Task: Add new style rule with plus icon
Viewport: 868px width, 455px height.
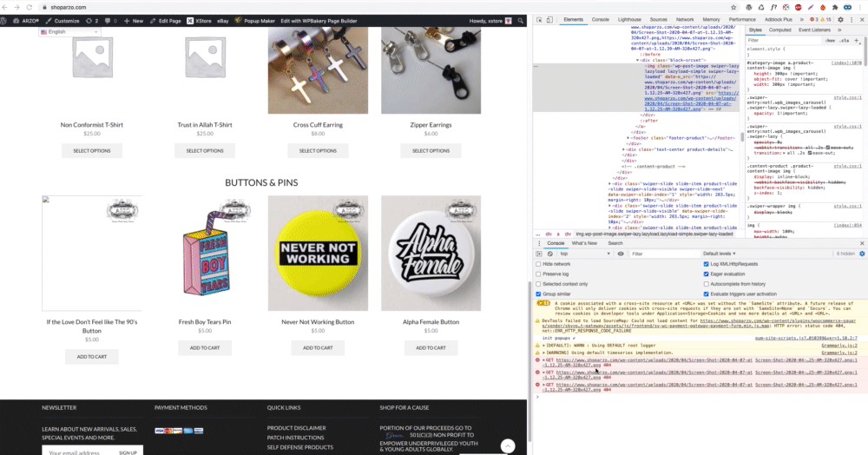Action: point(857,40)
